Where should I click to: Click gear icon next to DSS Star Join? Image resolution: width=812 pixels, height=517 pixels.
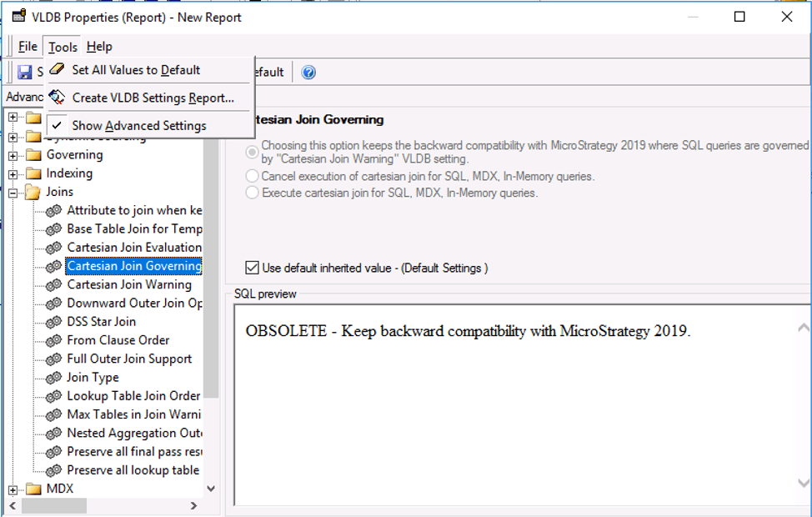point(53,322)
